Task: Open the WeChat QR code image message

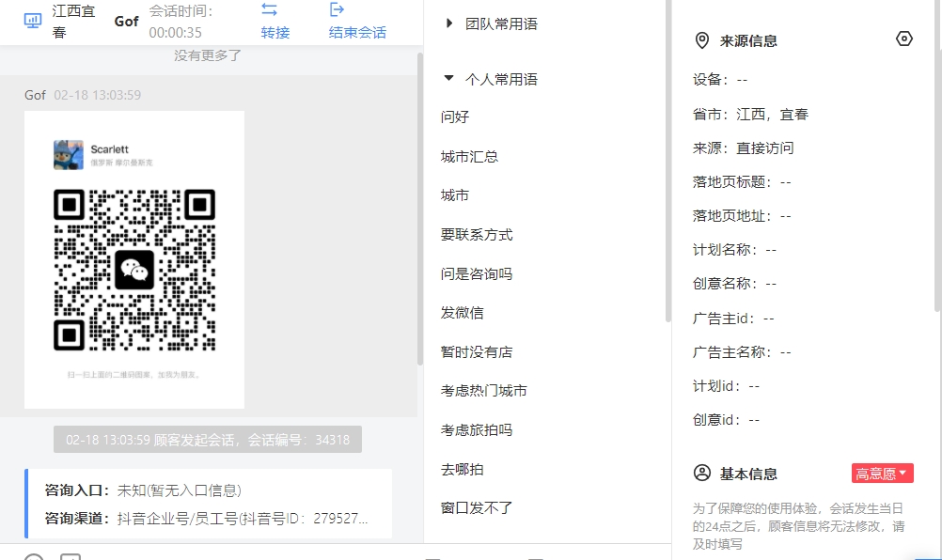Action: coord(134,259)
